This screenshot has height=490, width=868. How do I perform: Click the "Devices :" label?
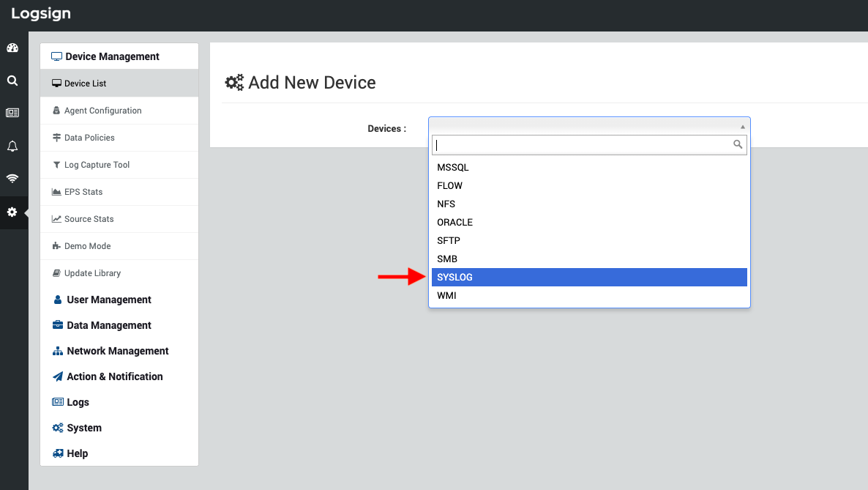[387, 129]
